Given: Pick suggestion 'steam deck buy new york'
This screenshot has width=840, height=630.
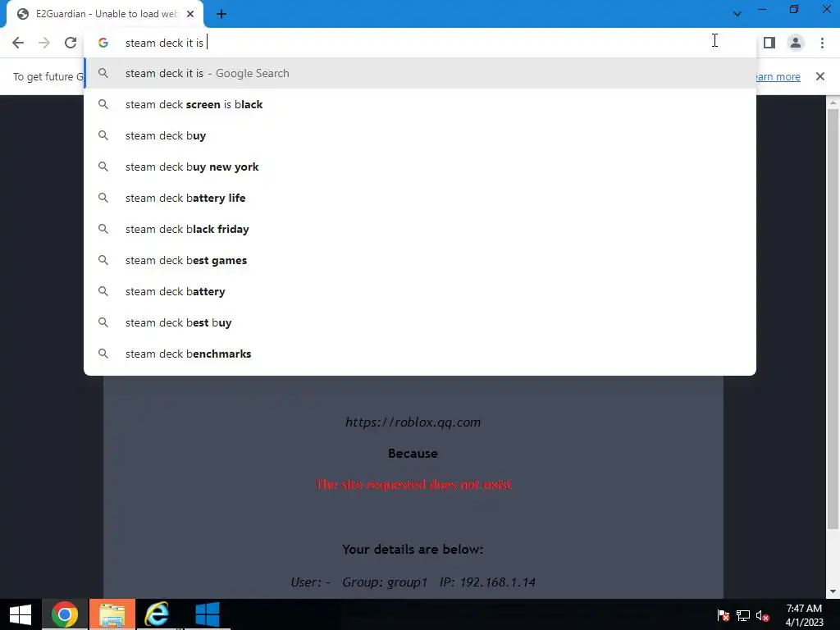Looking at the screenshot, I should (x=420, y=167).
